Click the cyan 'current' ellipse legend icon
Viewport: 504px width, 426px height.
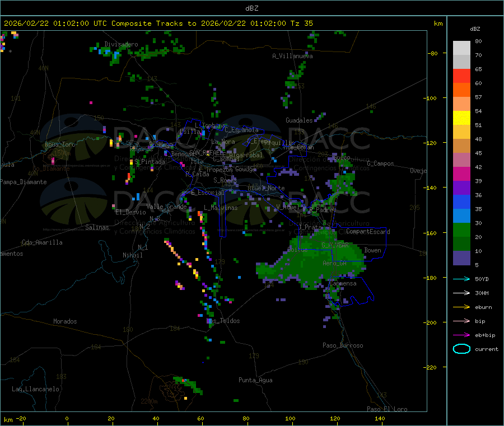point(461,349)
